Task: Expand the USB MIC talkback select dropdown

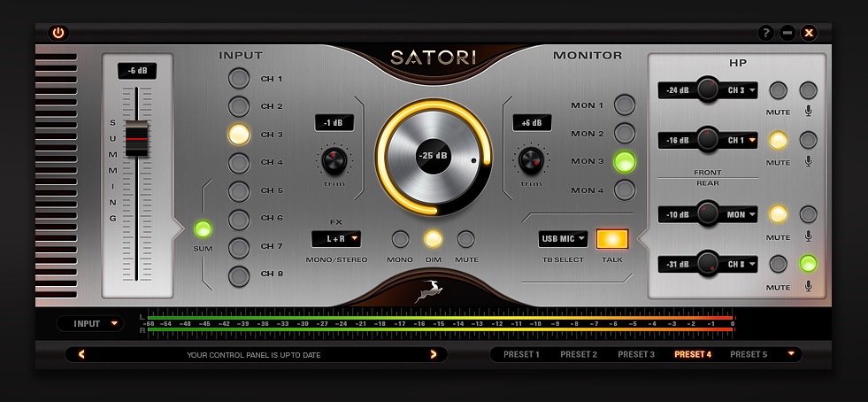Action: [564, 238]
